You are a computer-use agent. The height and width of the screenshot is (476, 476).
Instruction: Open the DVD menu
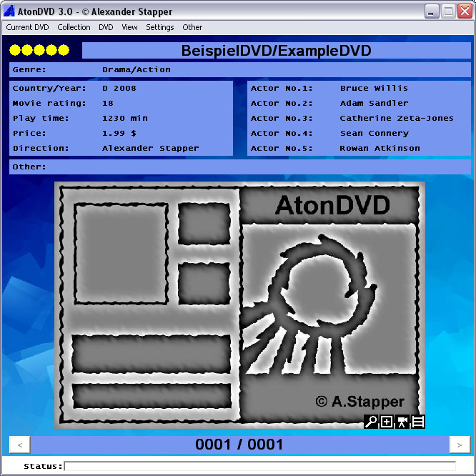pos(106,27)
